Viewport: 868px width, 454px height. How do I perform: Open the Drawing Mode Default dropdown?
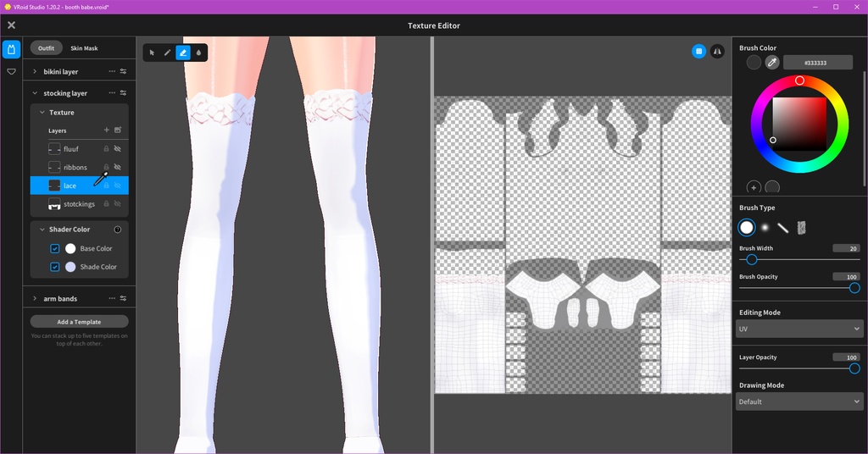coord(799,401)
